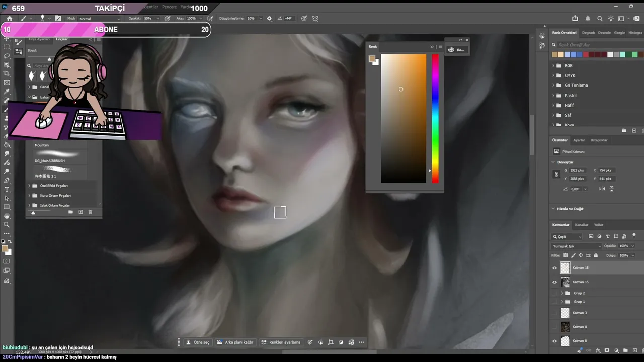644x362 pixels.
Task: Create new brush in Brushes panel
Action: (80, 212)
